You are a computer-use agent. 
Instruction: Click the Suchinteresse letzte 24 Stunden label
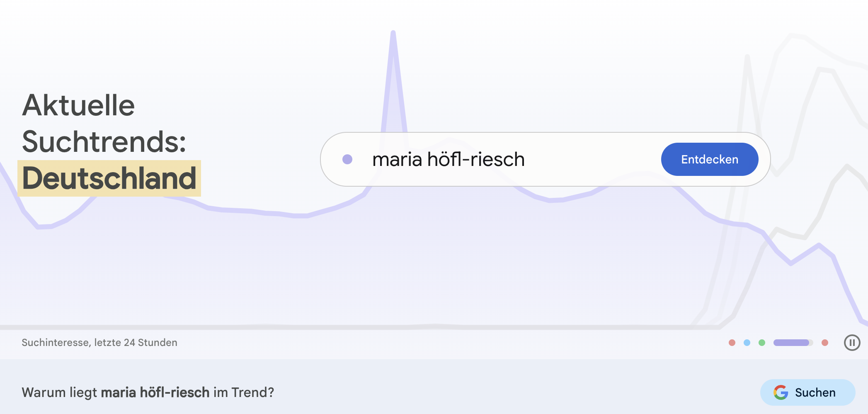99,342
